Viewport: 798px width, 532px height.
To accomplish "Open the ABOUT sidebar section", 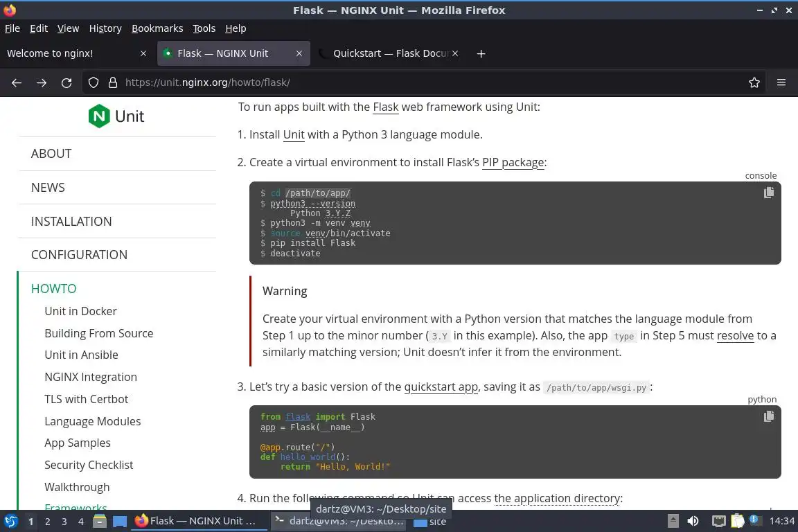I will tap(51, 154).
